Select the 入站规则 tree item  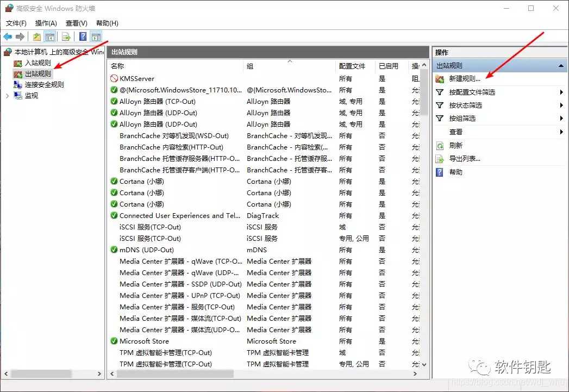pos(37,63)
